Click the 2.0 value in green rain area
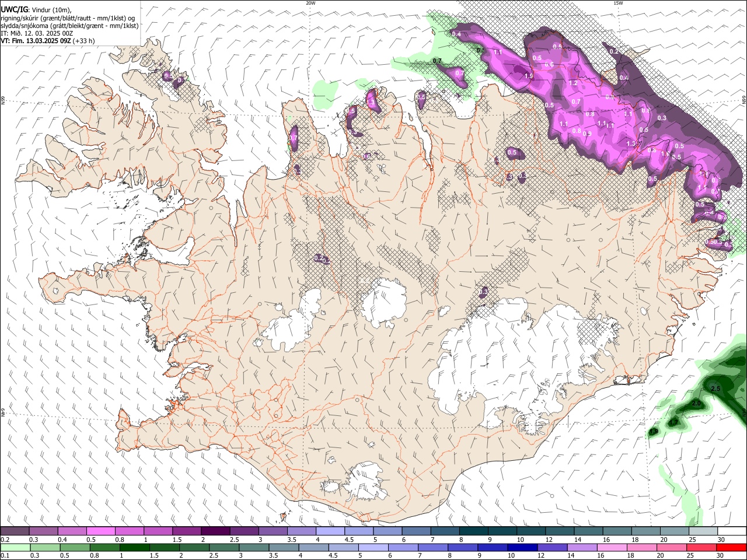The height and width of the screenshot is (560, 747). click(696, 404)
